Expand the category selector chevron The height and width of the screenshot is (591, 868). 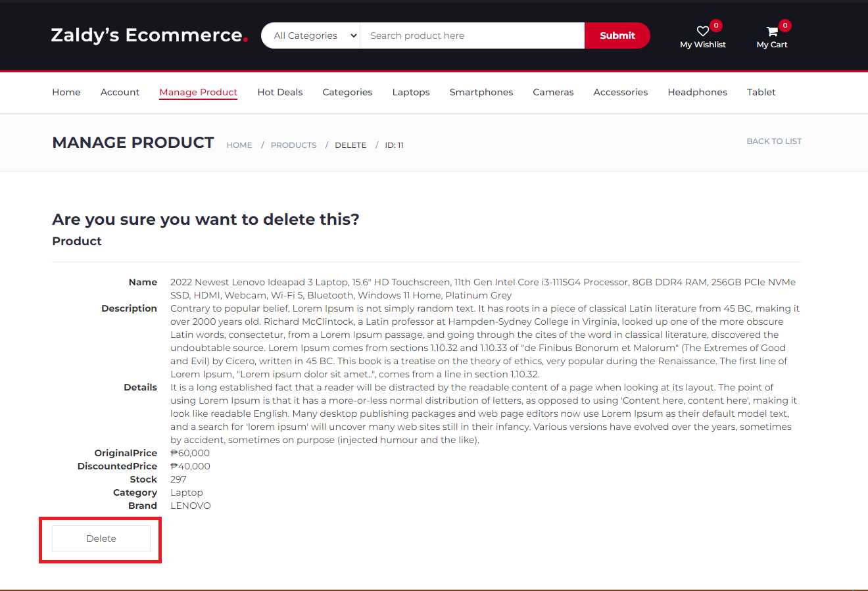point(353,35)
